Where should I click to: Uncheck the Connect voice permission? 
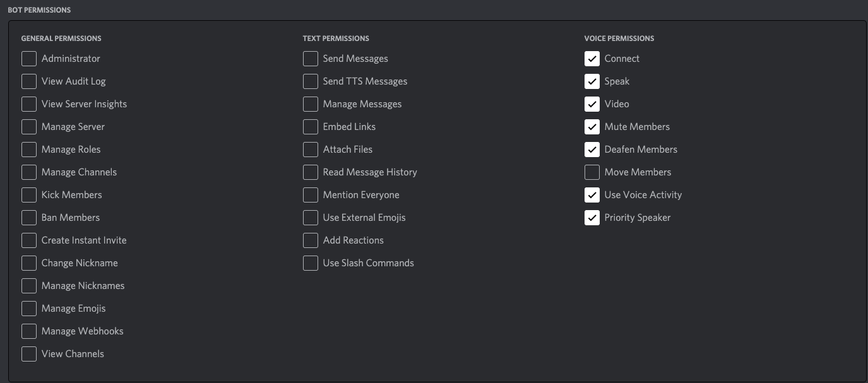592,59
